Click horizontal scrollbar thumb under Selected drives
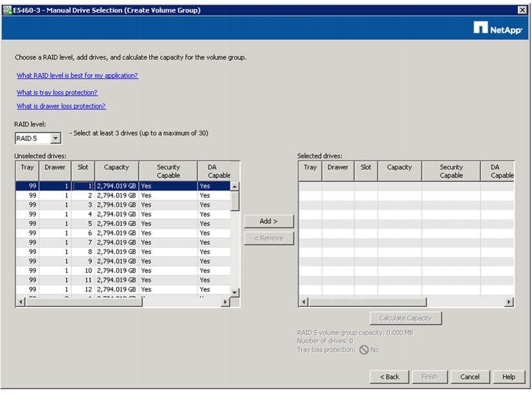Image resolution: width=532 pixels, height=411 pixels. 367,302
